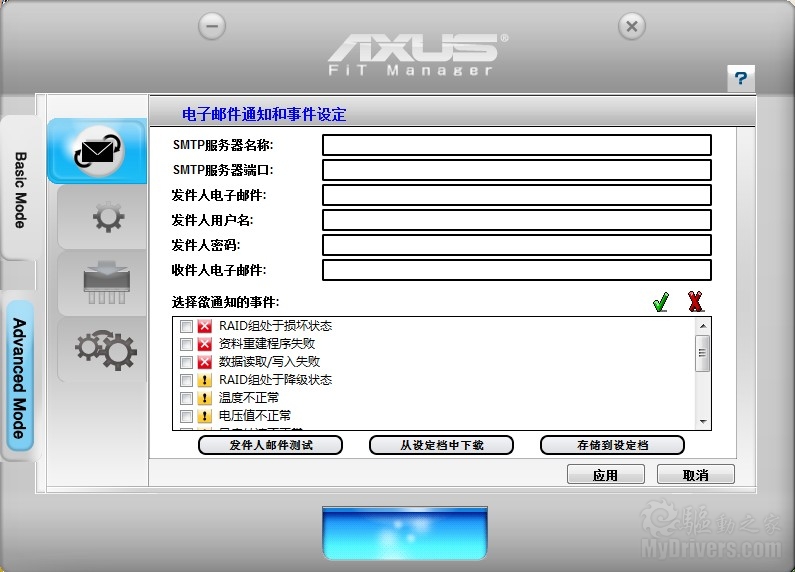The height and width of the screenshot is (572, 795).
Task: Click the green checkmark select-all icon
Action: click(660, 302)
